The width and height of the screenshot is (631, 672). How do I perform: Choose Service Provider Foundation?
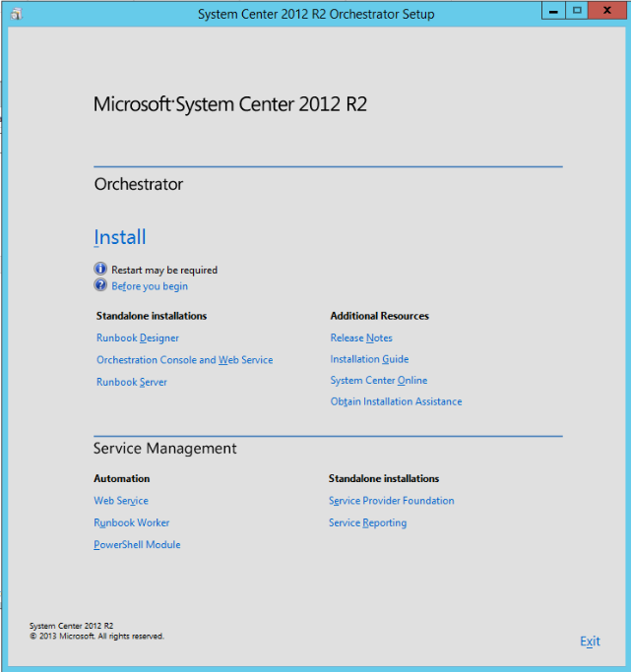392,501
